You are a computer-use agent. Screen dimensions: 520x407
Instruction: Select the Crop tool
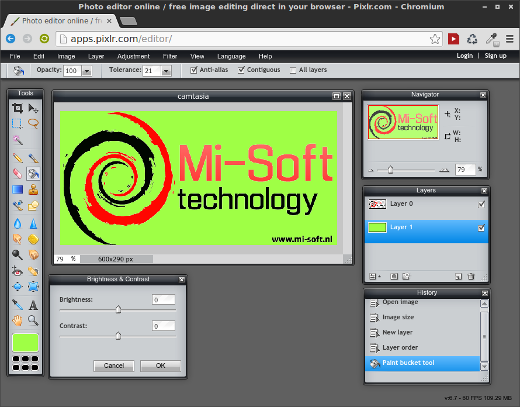[17, 108]
